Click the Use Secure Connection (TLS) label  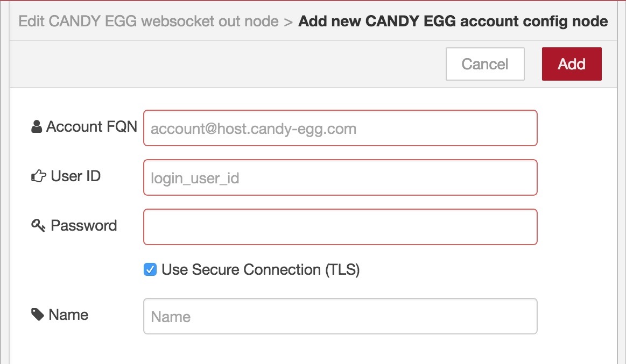pyautogui.click(x=261, y=270)
